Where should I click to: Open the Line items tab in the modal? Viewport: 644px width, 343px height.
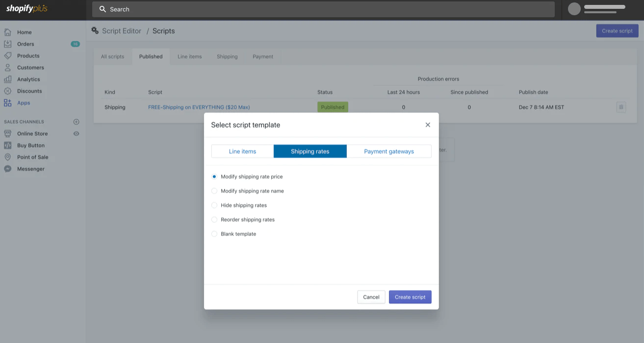tap(242, 151)
